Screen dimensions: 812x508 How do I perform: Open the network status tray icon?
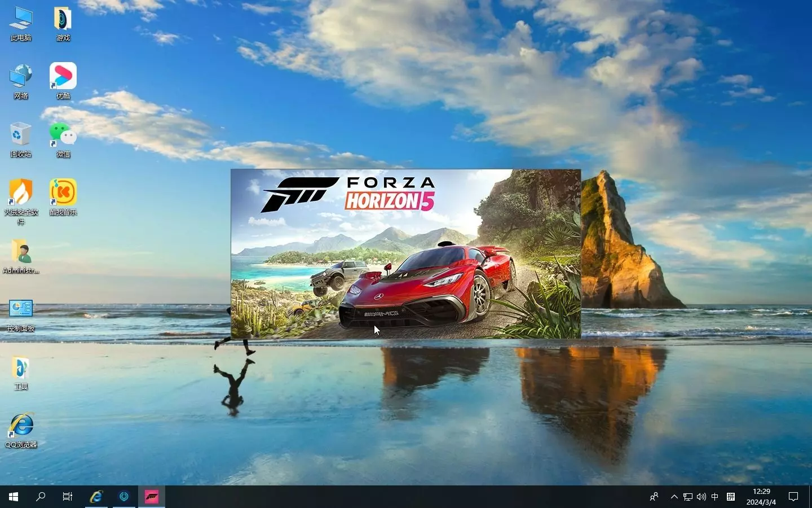(688, 497)
